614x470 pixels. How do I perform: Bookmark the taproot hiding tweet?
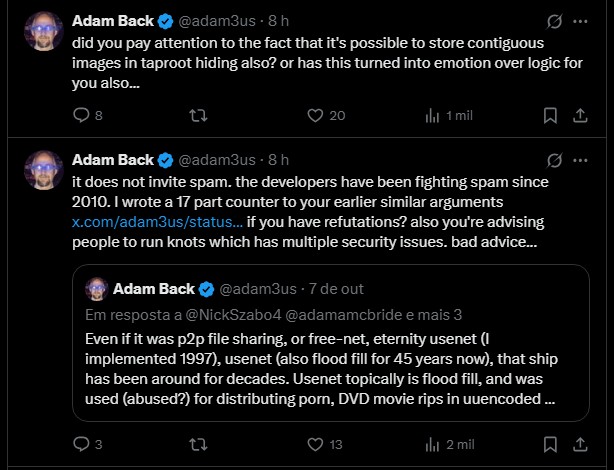click(x=549, y=115)
